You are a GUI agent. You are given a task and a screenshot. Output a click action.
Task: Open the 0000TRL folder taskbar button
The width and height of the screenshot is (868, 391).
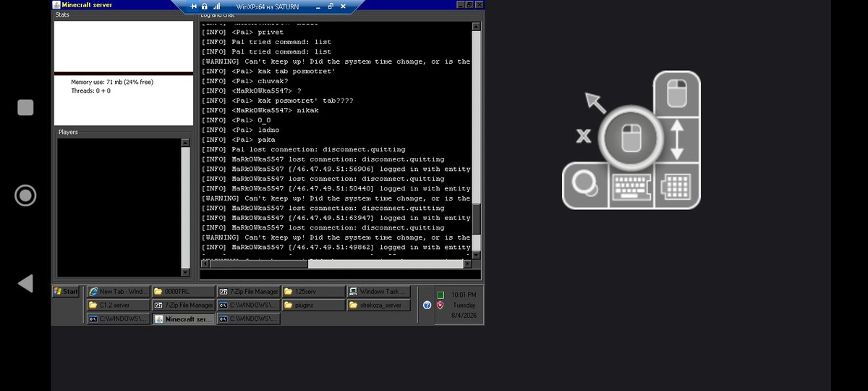[x=183, y=291]
